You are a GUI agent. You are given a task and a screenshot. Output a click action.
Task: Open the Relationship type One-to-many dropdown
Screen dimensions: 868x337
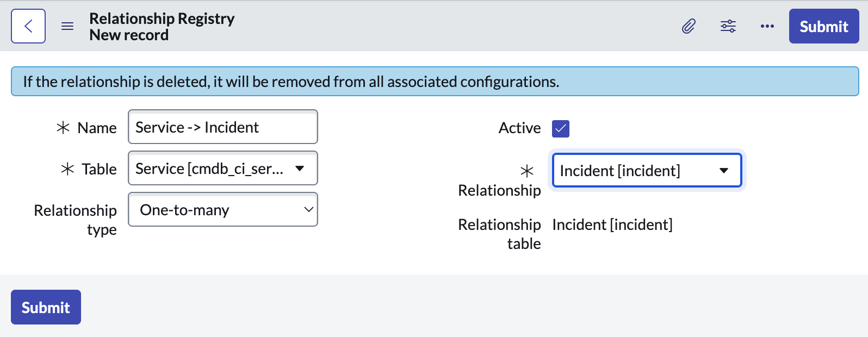pos(223,210)
